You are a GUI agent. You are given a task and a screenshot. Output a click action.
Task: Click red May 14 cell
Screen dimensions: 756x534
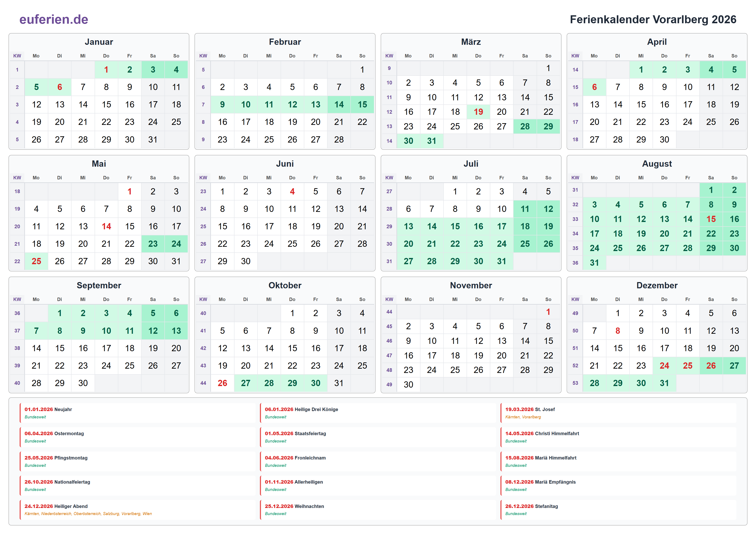click(106, 226)
